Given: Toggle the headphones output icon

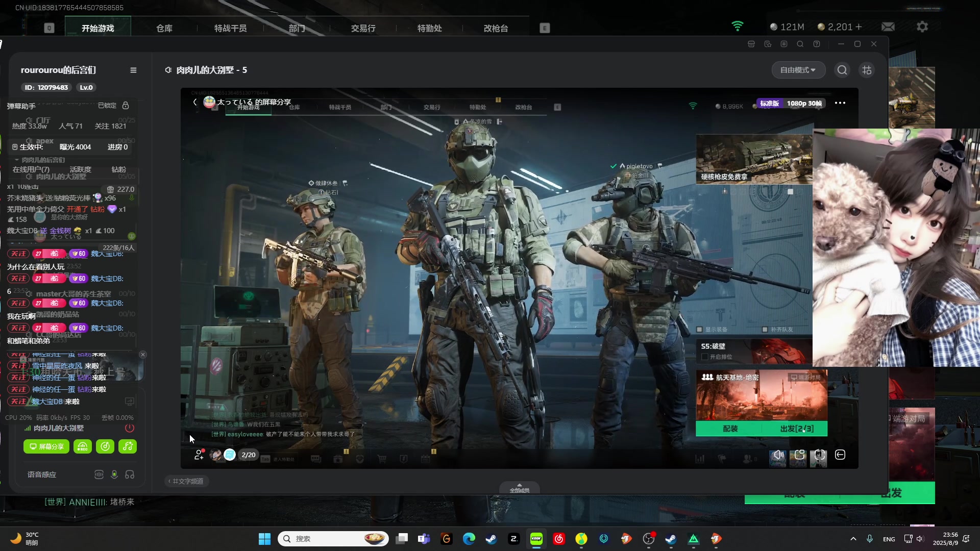Looking at the screenshot, I should 130,474.
